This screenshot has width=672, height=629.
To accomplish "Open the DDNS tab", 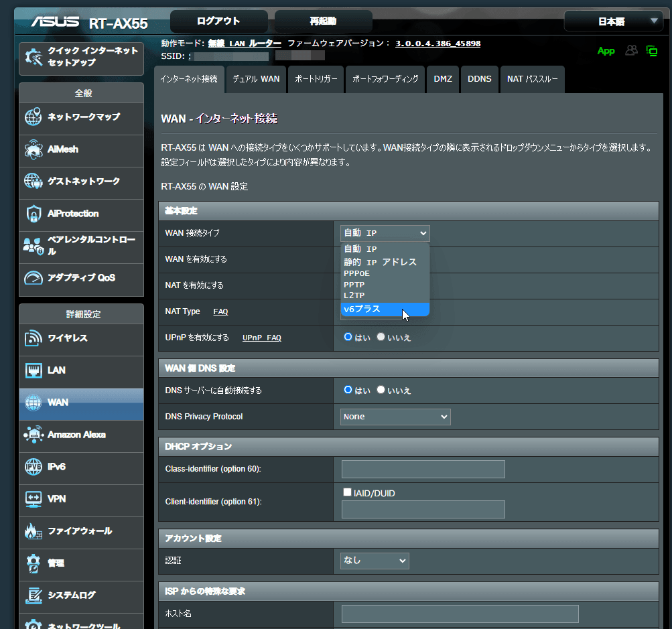I will point(479,79).
